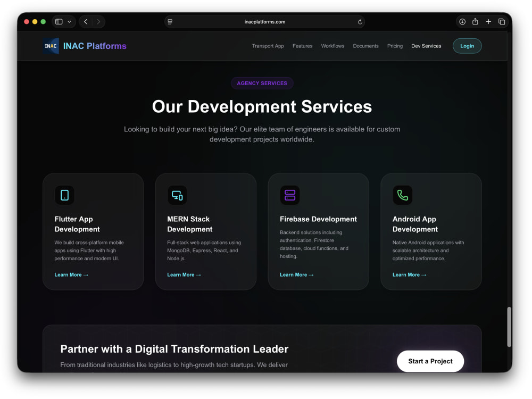Click Learn More under Firebase Development
Screen dimensions: 532x399
[x=296, y=275]
